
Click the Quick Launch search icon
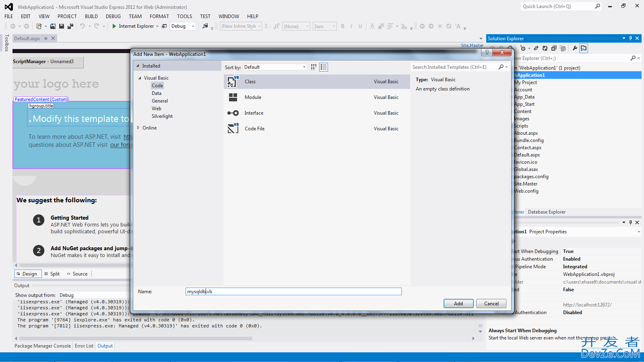click(598, 6)
